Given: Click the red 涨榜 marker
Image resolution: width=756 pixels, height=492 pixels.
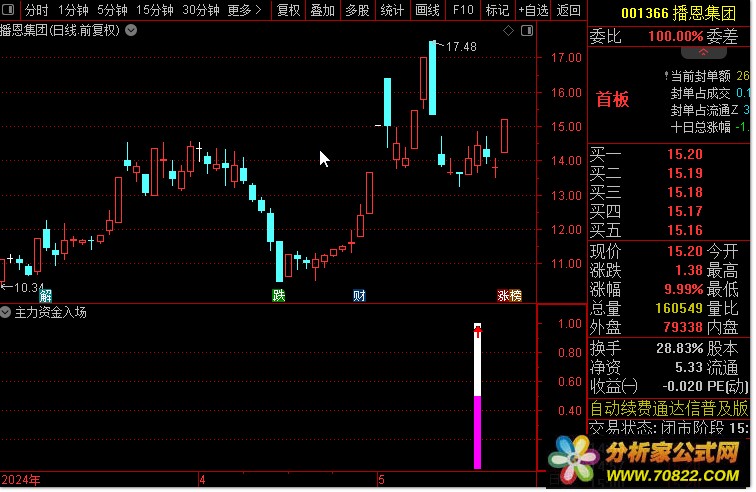Looking at the screenshot, I should pyautogui.click(x=510, y=295).
